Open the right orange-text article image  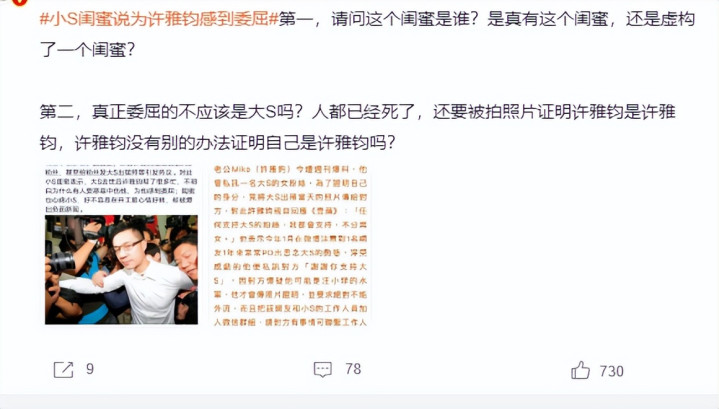[x=290, y=245]
